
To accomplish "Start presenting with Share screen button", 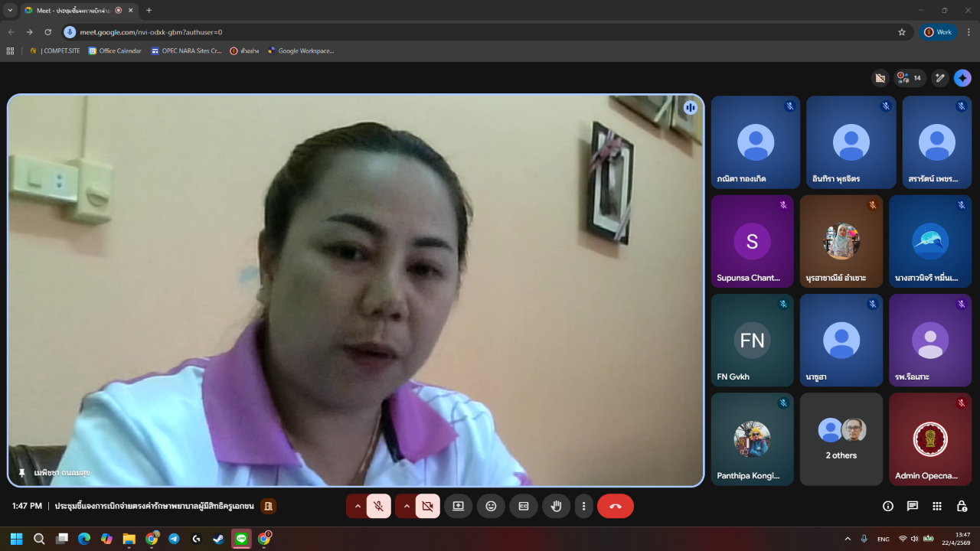I will 458,506.
